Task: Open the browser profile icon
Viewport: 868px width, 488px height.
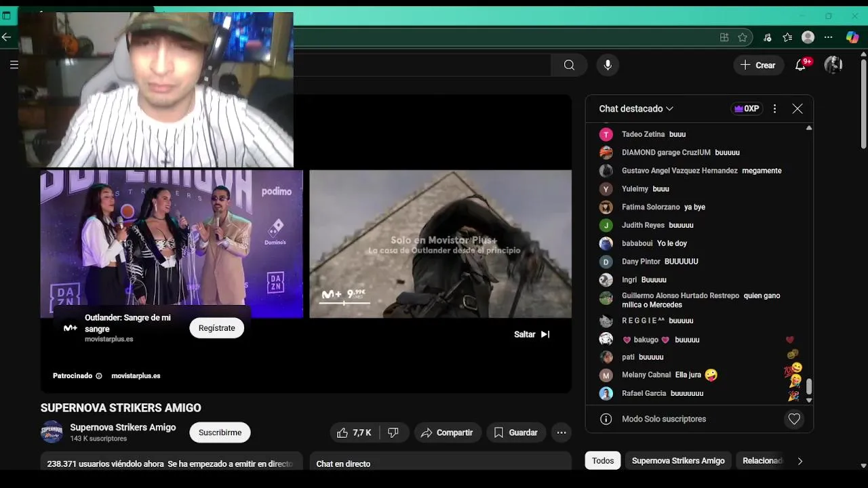Action: 808,37
